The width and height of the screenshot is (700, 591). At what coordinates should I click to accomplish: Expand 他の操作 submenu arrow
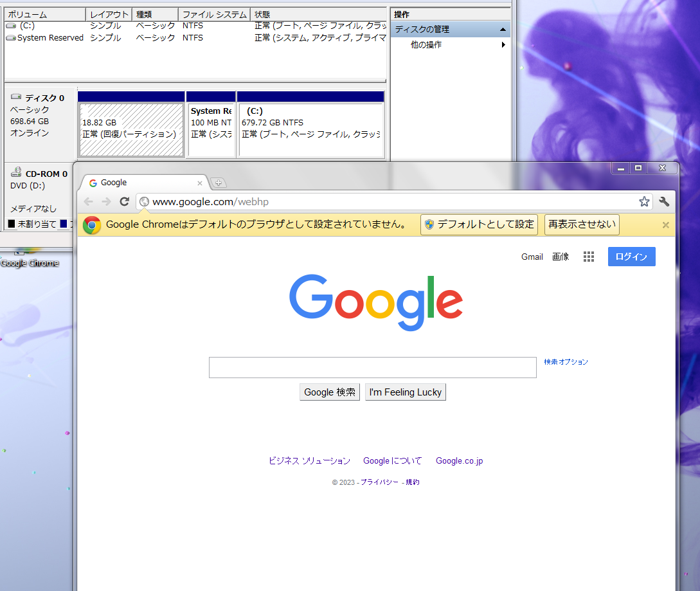tap(503, 44)
